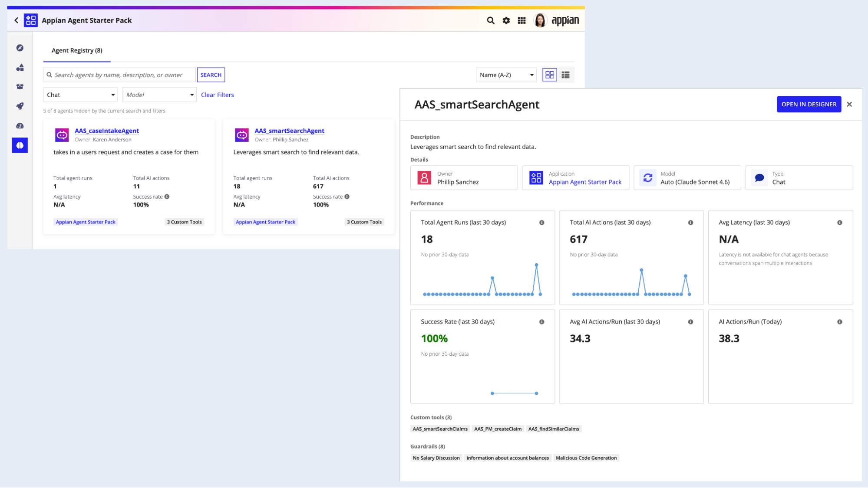Viewport: 868px width, 488px height.
Task: Show Total Agent Runs info tooltip
Action: (542, 223)
